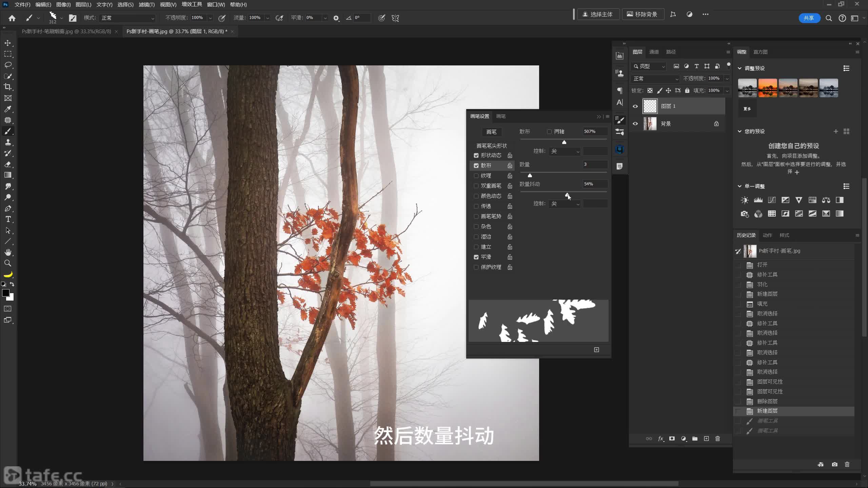The height and width of the screenshot is (488, 868).
Task: Click the Zoom tool
Action: pos(8,263)
